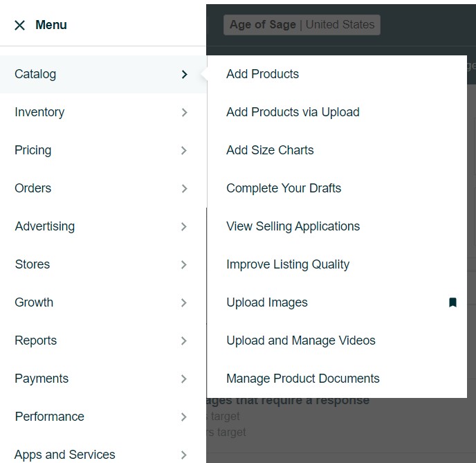Open the Inventory menu item
The width and height of the screenshot is (476, 463).
point(103,112)
